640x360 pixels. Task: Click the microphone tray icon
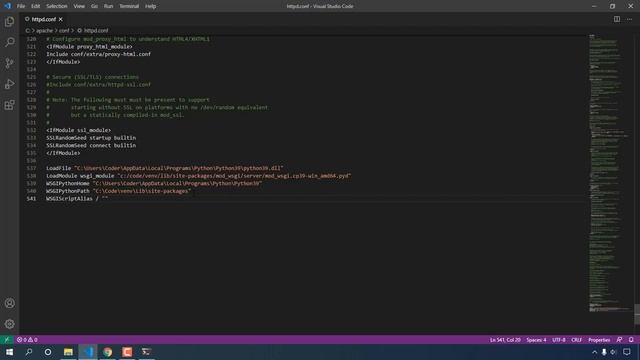[604, 352]
